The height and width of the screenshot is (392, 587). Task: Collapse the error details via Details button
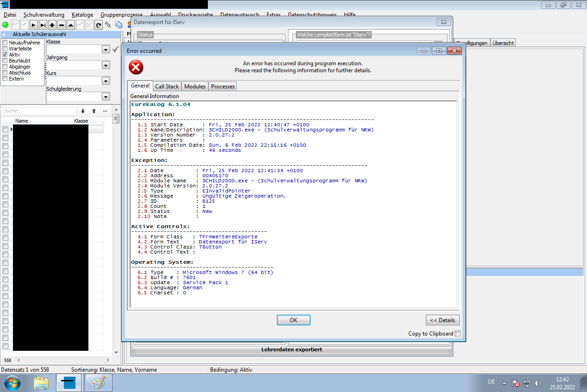point(443,320)
